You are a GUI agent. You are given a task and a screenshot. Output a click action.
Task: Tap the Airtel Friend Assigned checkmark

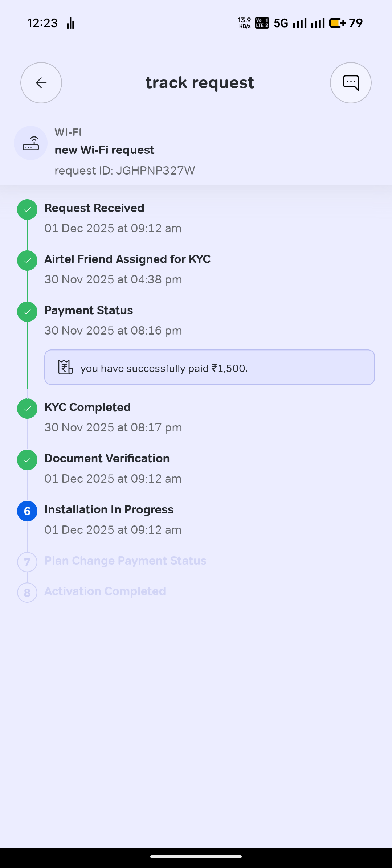pyautogui.click(x=27, y=261)
